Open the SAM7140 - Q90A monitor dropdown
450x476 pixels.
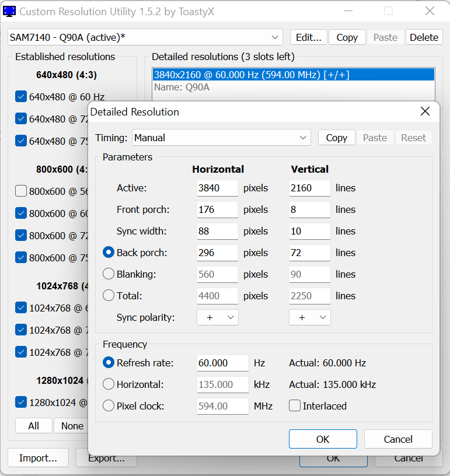tap(145, 37)
